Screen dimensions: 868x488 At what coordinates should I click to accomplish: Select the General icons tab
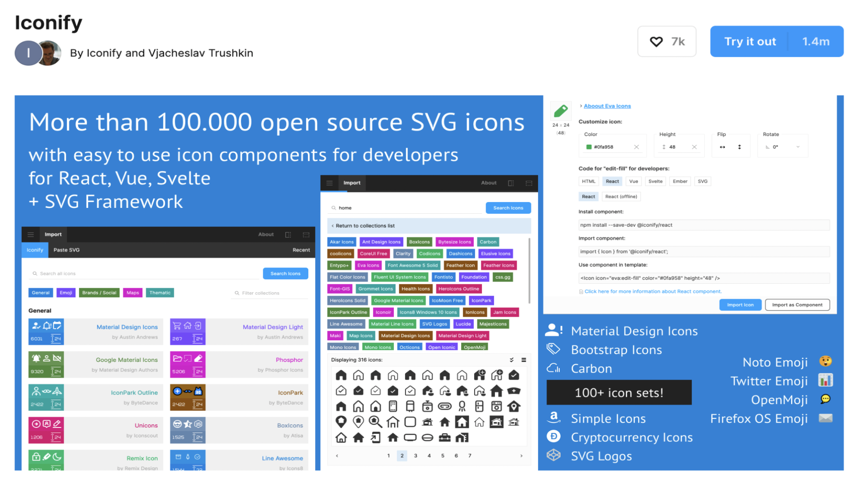41,292
